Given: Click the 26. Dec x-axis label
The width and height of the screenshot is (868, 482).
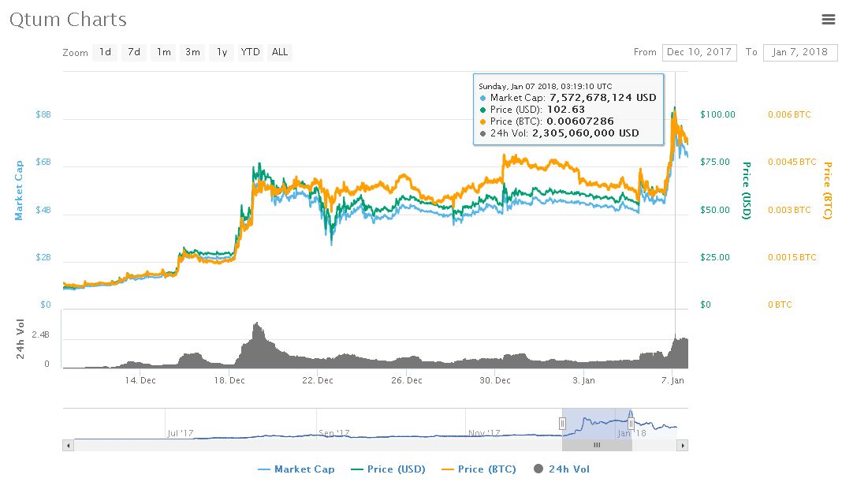Looking at the screenshot, I should tap(407, 380).
